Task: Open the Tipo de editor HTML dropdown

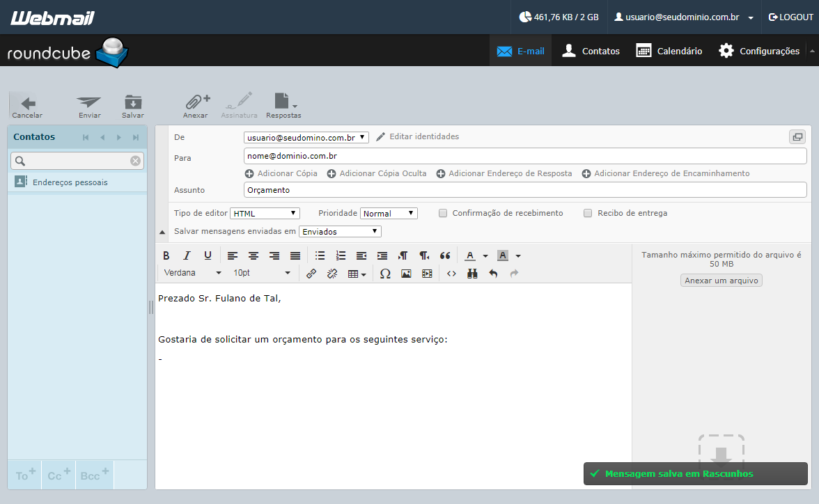Action: coord(265,213)
